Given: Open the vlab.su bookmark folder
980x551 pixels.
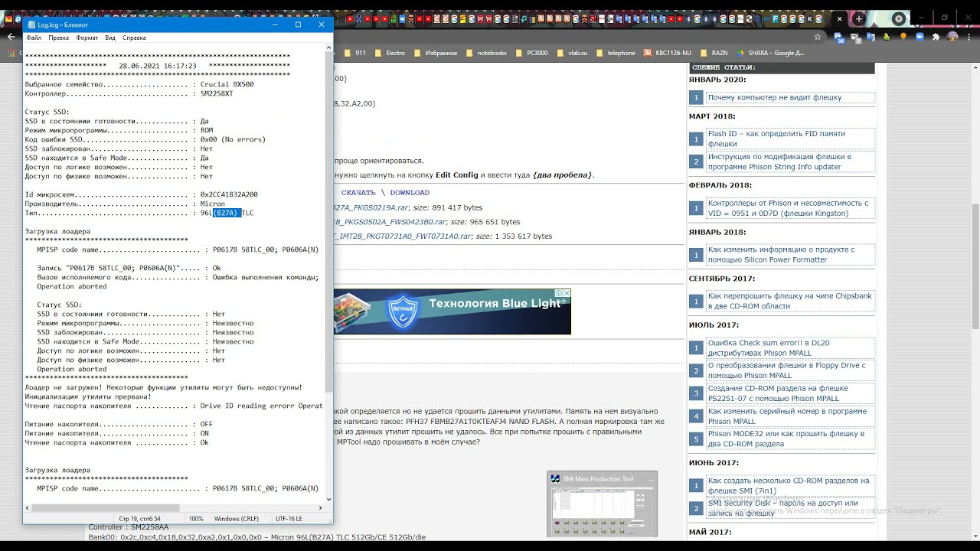Looking at the screenshot, I should coord(572,53).
